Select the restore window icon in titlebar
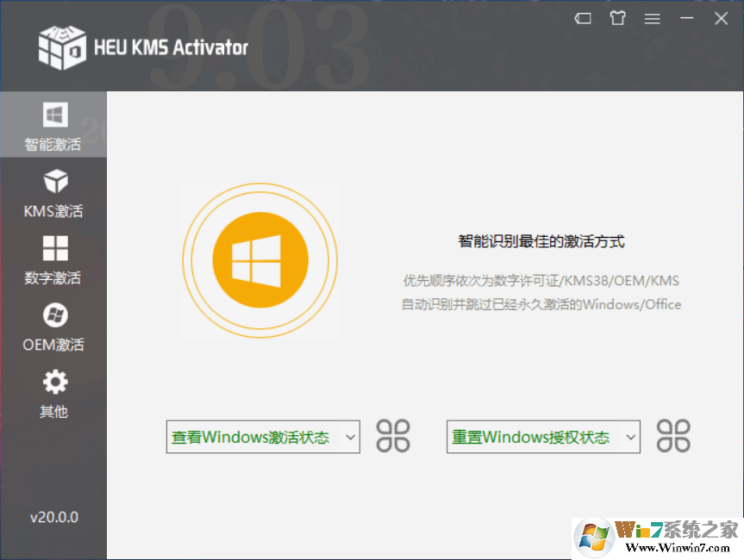744x560 pixels. (x=583, y=18)
